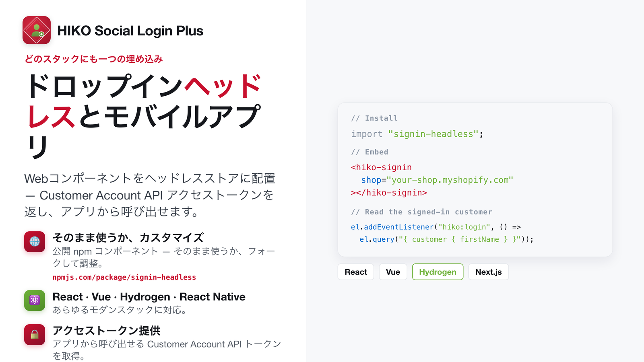This screenshot has width=644, height=362.
Task: Click the <hiko-signin opening tag line
Action: 381,167
